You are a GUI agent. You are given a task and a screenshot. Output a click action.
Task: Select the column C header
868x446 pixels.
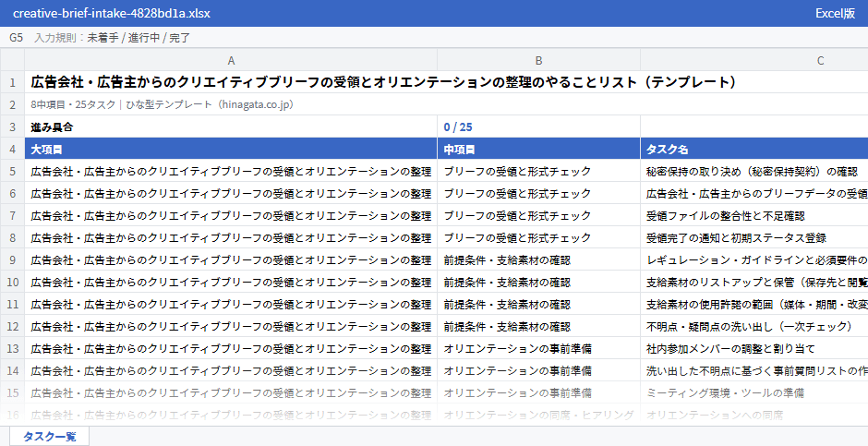pyautogui.click(x=754, y=60)
